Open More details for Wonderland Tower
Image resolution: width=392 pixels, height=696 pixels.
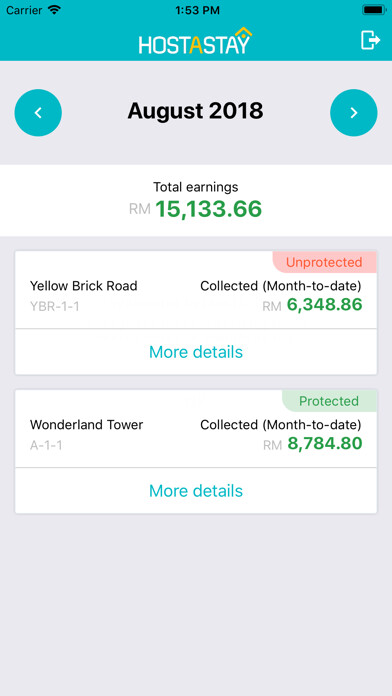pos(196,491)
